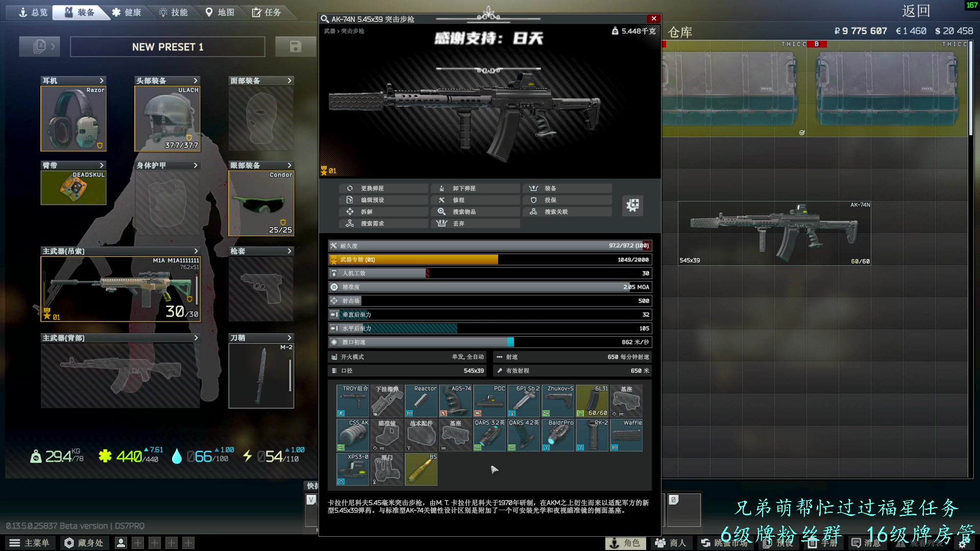Select the Razor headset item
Image resolution: width=980 pixels, height=551 pixels.
point(73,118)
